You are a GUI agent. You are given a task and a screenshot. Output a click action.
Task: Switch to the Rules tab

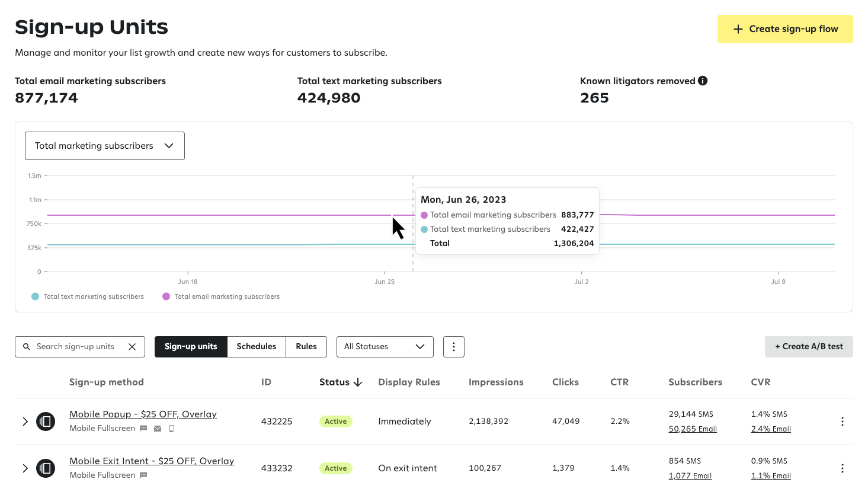306,347
